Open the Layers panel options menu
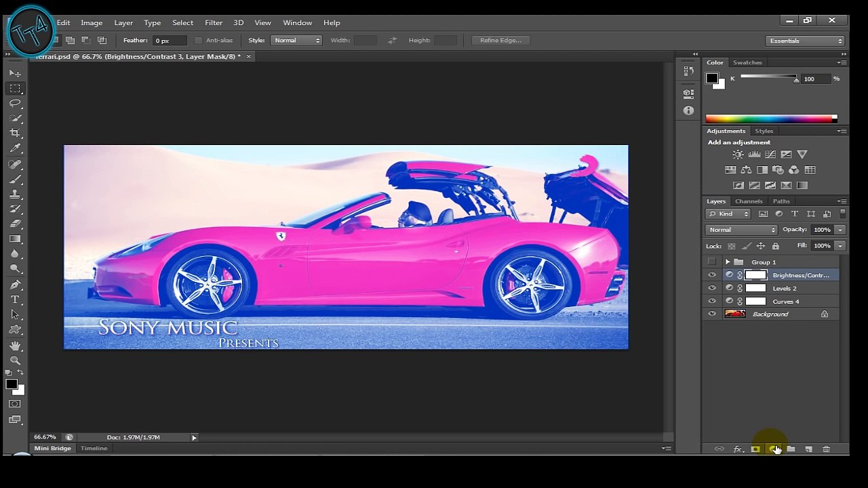 click(842, 201)
